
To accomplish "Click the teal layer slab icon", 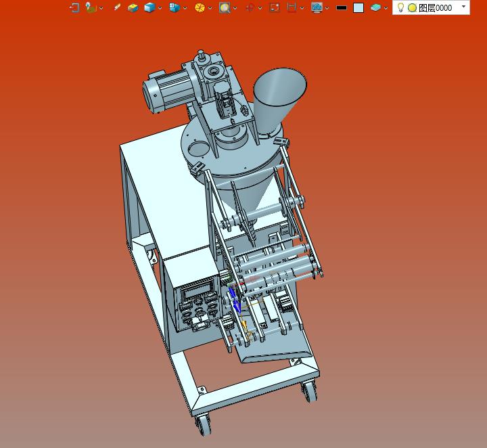I will (x=375, y=7).
